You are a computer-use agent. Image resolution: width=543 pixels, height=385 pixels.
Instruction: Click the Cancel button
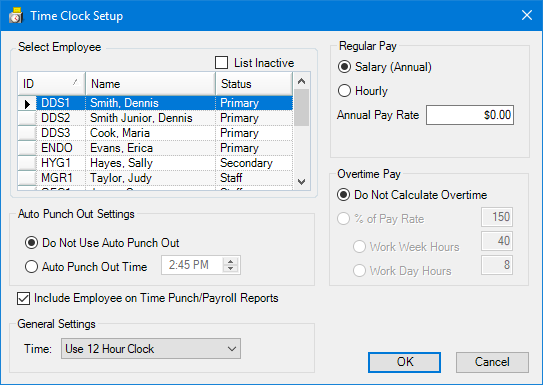(x=492, y=362)
